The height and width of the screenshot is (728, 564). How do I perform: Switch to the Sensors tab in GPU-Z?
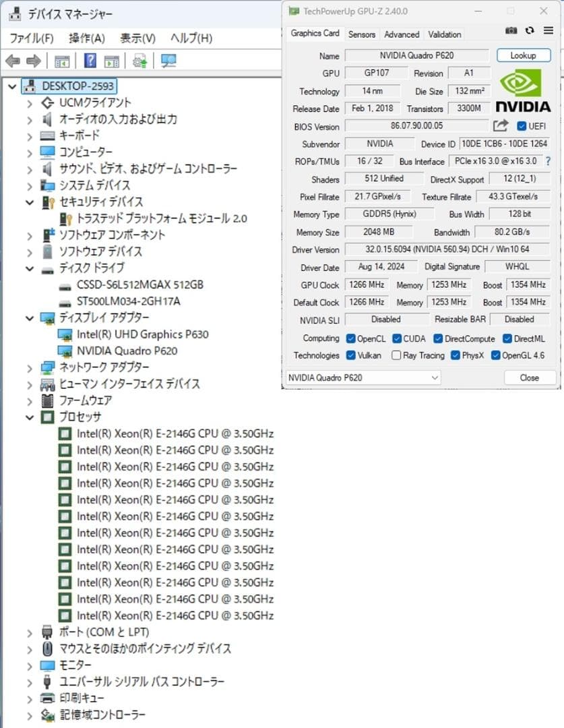tap(362, 34)
